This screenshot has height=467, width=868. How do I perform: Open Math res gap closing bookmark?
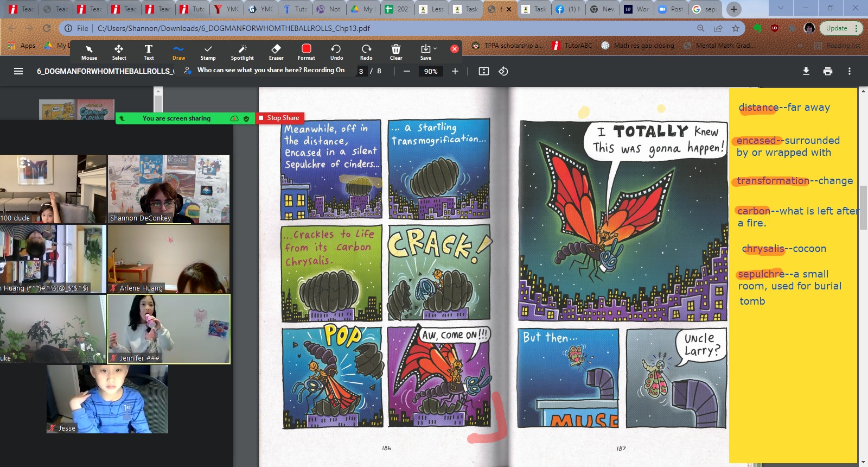[x=638, y=46]
